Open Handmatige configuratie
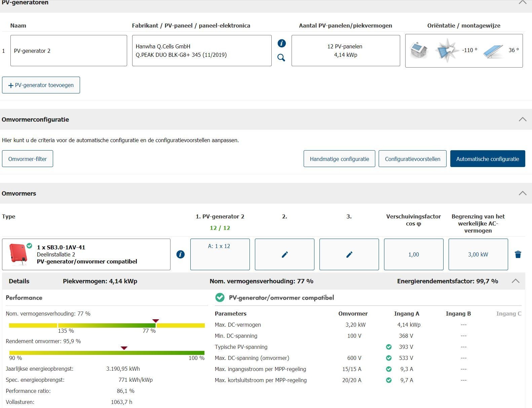 pos(339,159)
